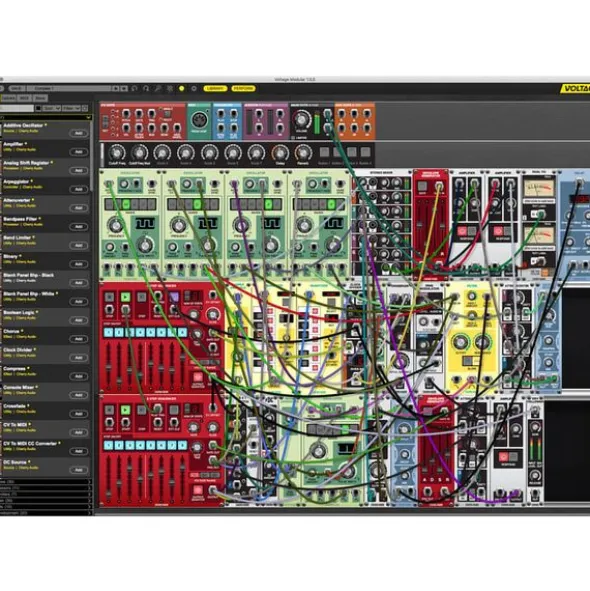The height and width of the screenshot is (591, 590).
Task: Click top sequencer's Output Monitor button
Action: (x=198, y=377)
